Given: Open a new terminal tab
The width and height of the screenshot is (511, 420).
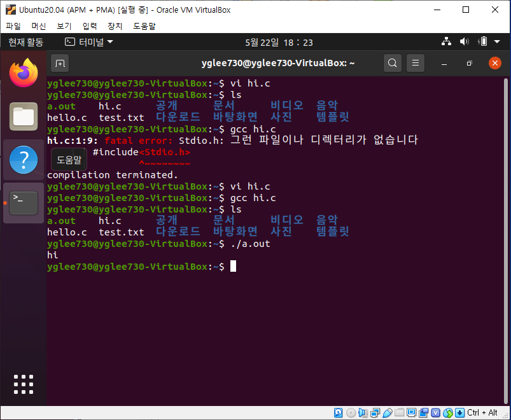Looking at the screenshot, I should pyautogui.click(x=60, y=63).
